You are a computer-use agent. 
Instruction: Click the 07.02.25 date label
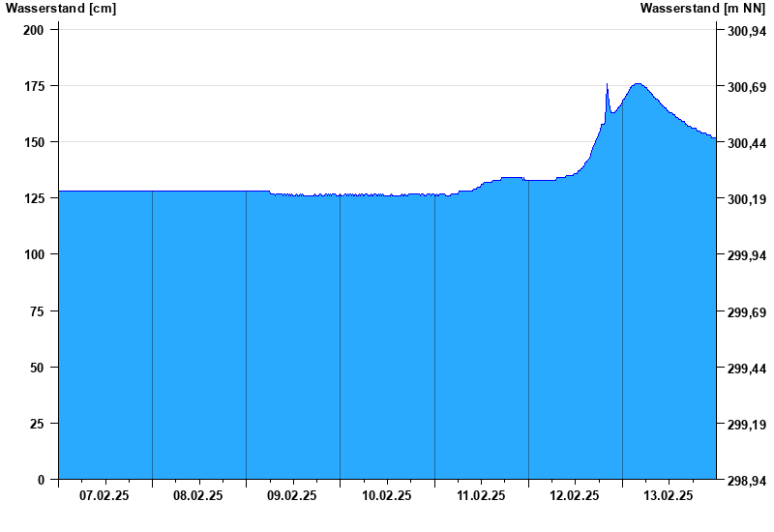(104, 495)
